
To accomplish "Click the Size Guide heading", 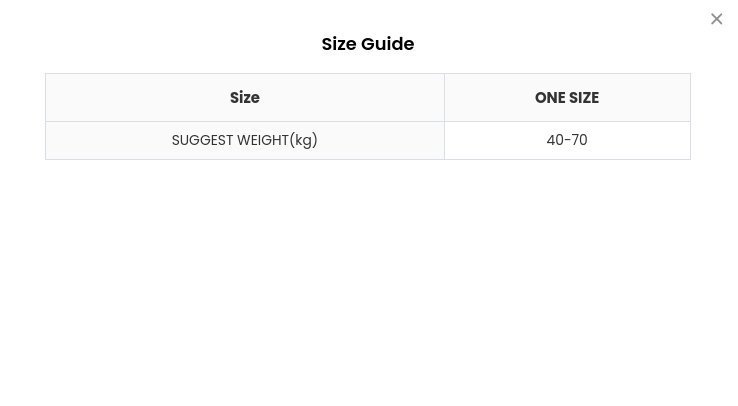I will 367,44.
